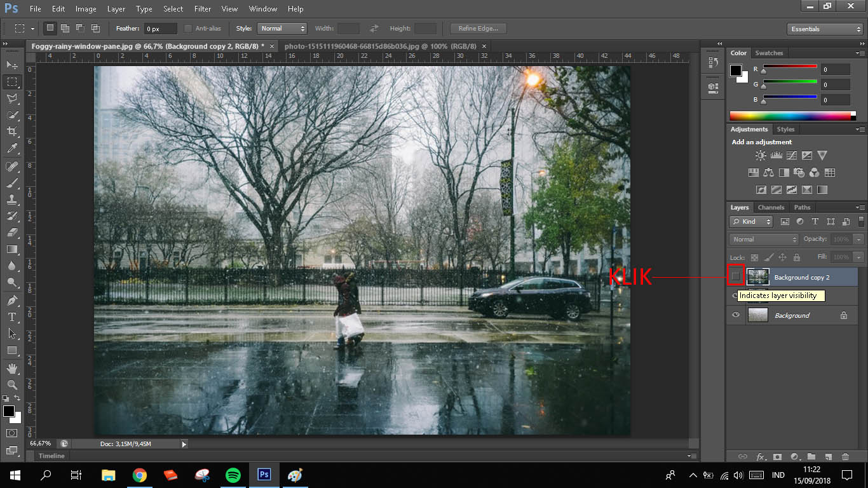Enable the Anti-alias checkbox
Screen dimensions: 868x488
pyautogui.click(x=188, y=29)
